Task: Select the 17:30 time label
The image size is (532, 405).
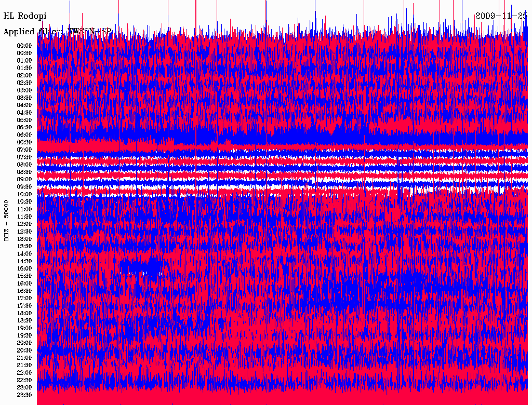Action: pyautogui.click(x=24, y=306)
